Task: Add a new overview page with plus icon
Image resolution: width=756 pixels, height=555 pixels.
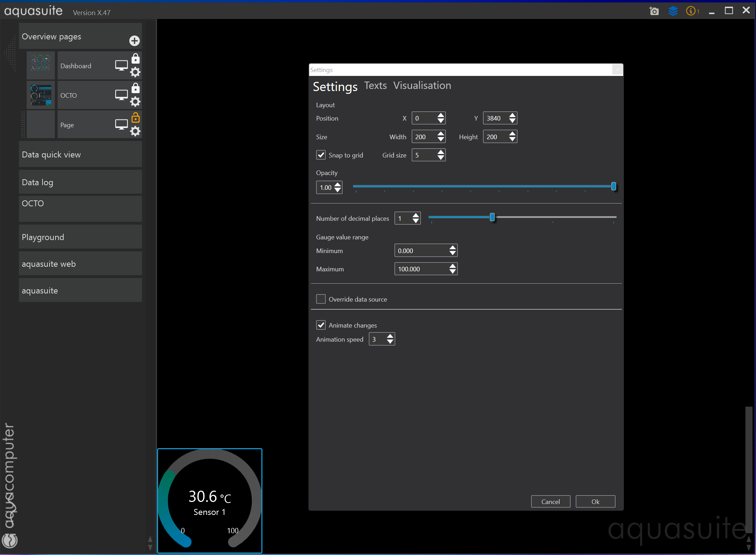Action: point(134,41)
